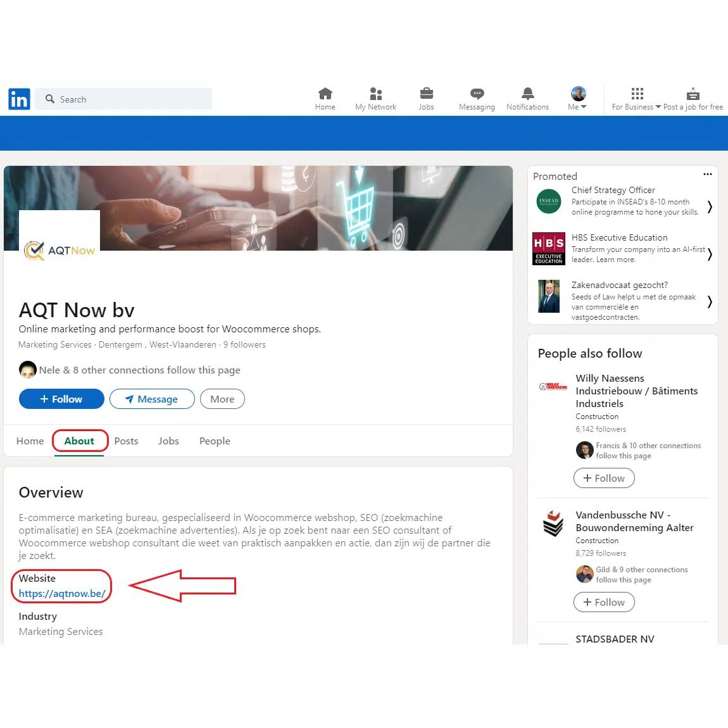Open the https://aqtnow.be/ website link
Image resolution: width=728 pixels, height=728 pixels.
click(x=62, y=593)
